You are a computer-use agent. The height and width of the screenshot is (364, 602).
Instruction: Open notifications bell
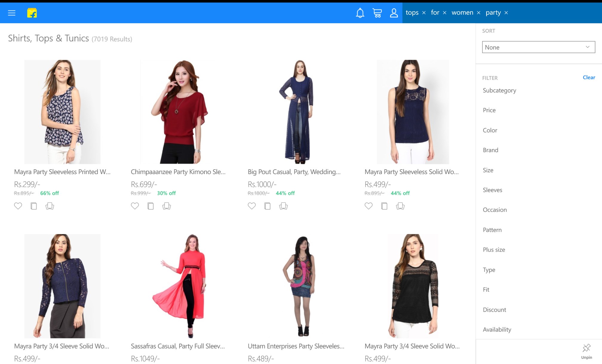(360, 13)
